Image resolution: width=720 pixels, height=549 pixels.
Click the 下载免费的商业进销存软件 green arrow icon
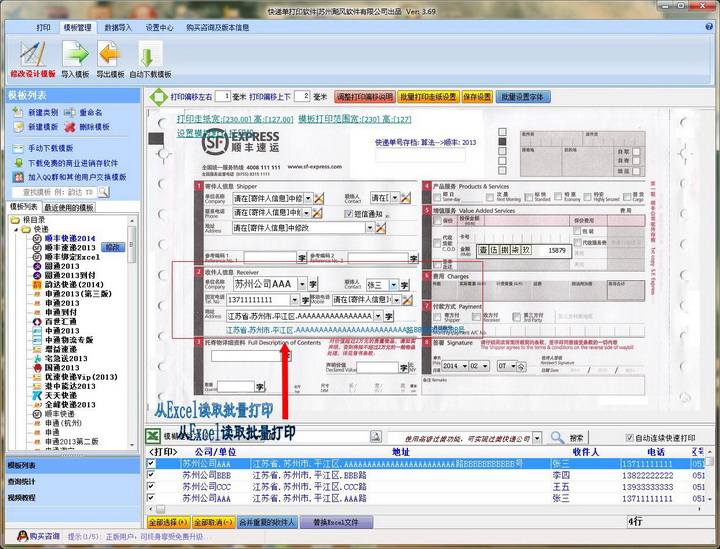(x=18, y=162)
